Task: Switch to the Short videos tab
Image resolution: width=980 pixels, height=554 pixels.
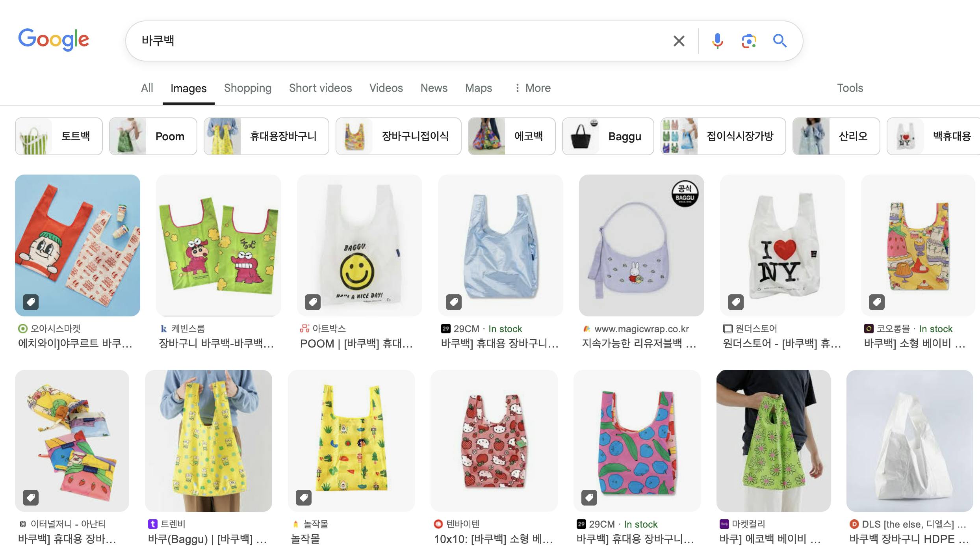Action: coord(320,88)
